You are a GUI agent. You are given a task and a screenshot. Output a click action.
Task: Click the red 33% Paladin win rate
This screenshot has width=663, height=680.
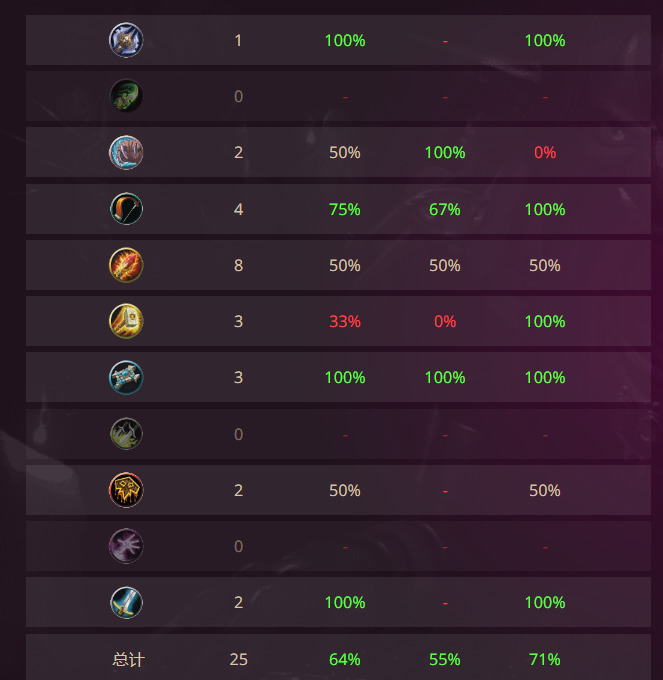tap(345, 321)
